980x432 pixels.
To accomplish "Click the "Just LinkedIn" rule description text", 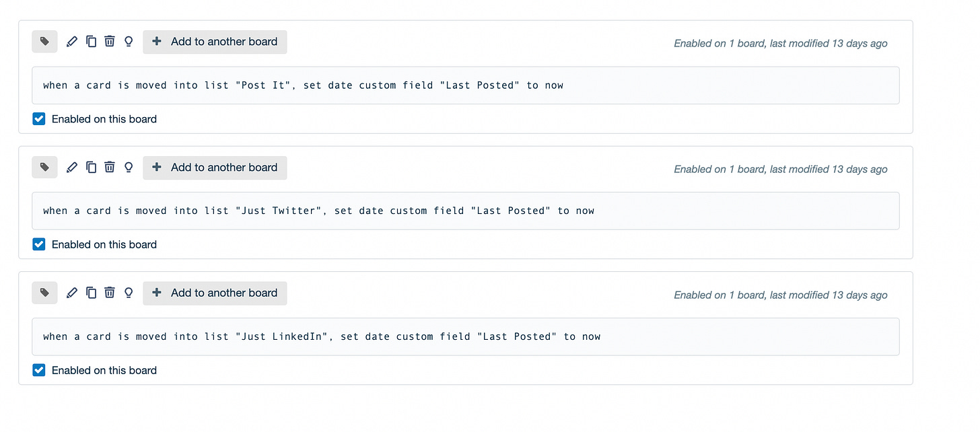I will [322, 336].
